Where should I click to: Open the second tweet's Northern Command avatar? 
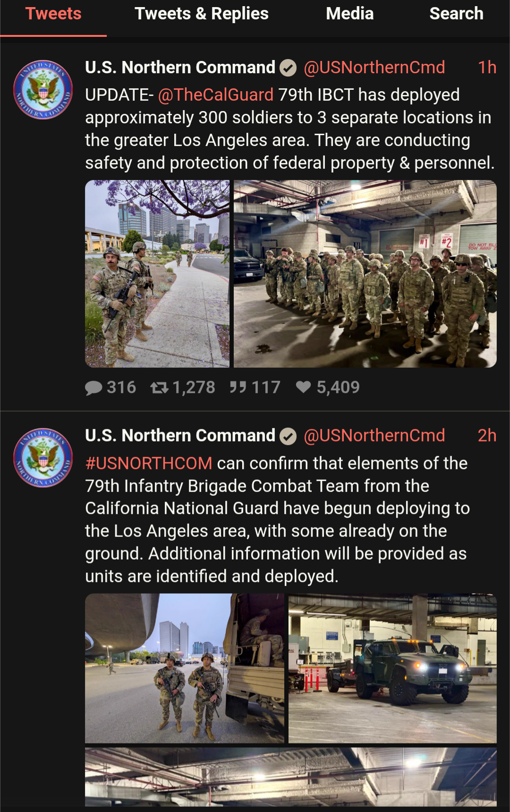click(x=43, y=458)
